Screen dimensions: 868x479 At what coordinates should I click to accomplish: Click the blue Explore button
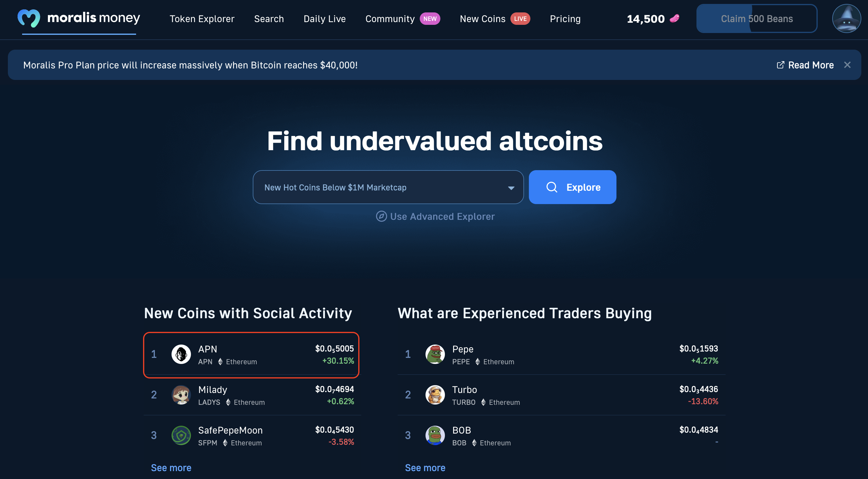tap(572, 187)
